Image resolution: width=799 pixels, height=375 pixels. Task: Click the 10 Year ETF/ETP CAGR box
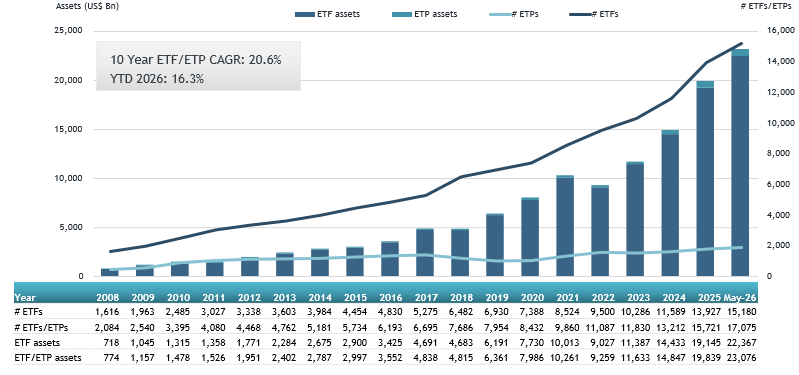pyautogui.click(x=198, y=66)
